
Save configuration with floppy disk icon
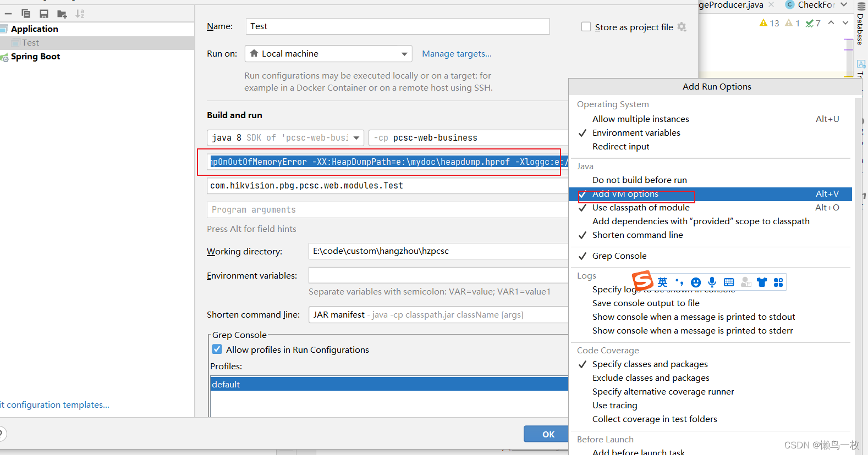[x=44, y=14]
